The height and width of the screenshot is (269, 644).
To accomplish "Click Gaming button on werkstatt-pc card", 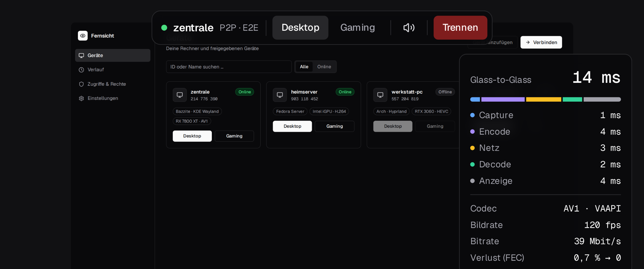I will point(435,126).
